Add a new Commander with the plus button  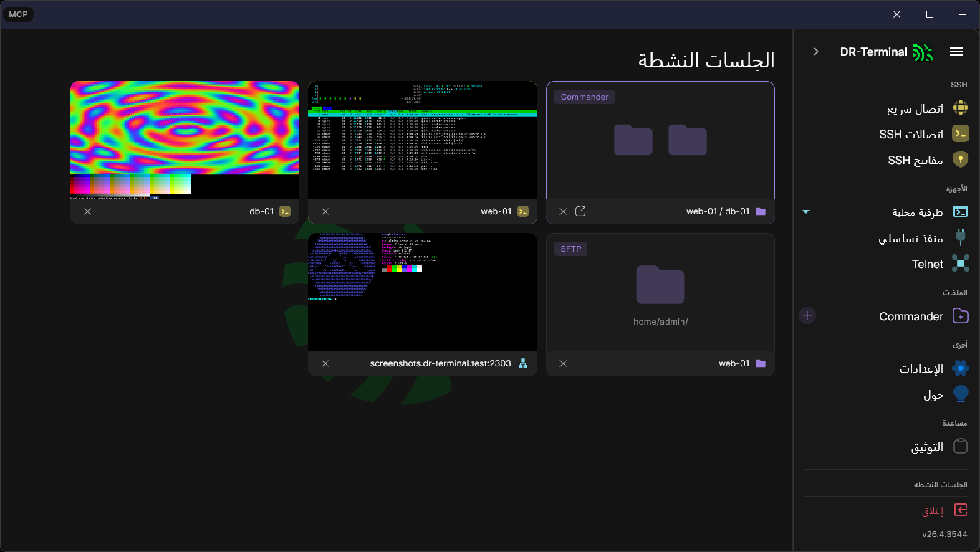(x=807, y=315)
